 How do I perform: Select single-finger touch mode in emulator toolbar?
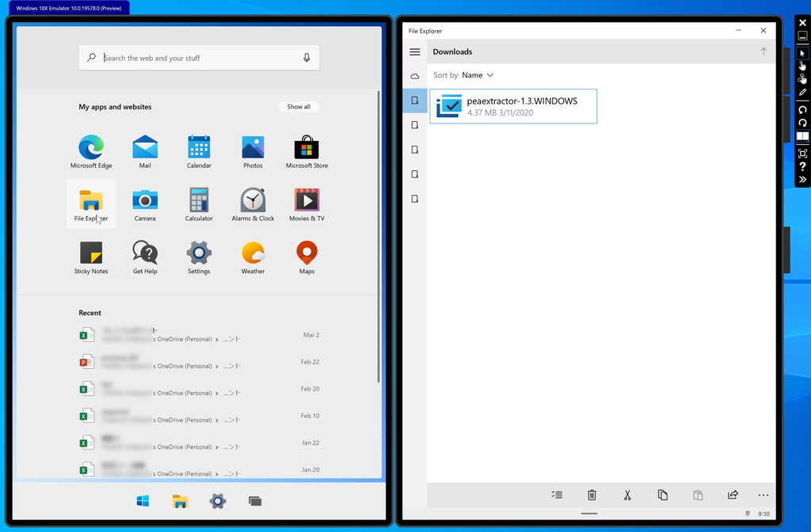pos(802,66)
